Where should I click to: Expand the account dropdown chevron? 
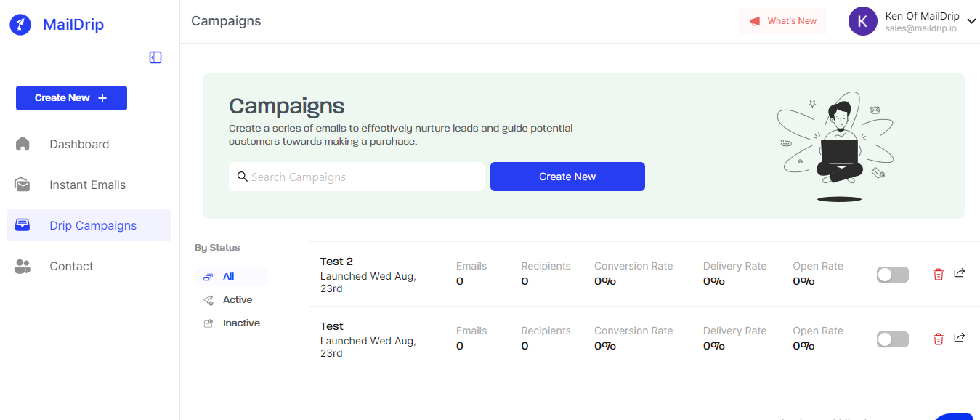click(x=972, y=22)
